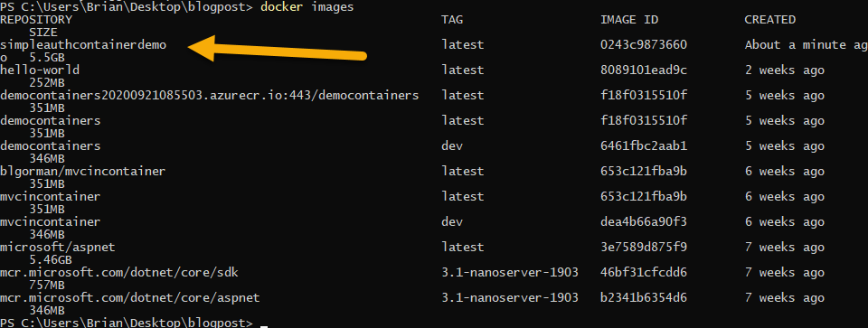
Task: Click the TAG column header
Action: [x=452, y=20]
